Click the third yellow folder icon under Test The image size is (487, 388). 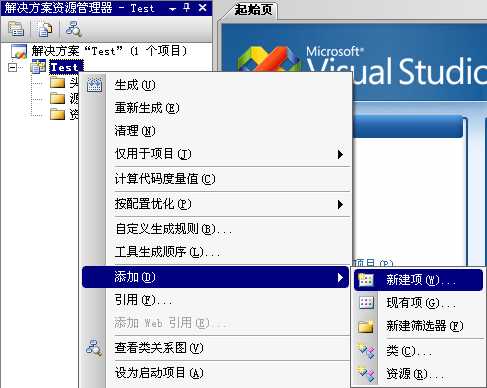pos(57,114)
